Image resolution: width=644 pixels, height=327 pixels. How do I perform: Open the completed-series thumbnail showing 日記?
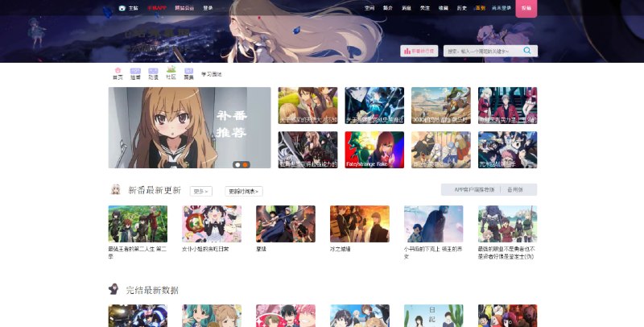[x=433, y=316]
